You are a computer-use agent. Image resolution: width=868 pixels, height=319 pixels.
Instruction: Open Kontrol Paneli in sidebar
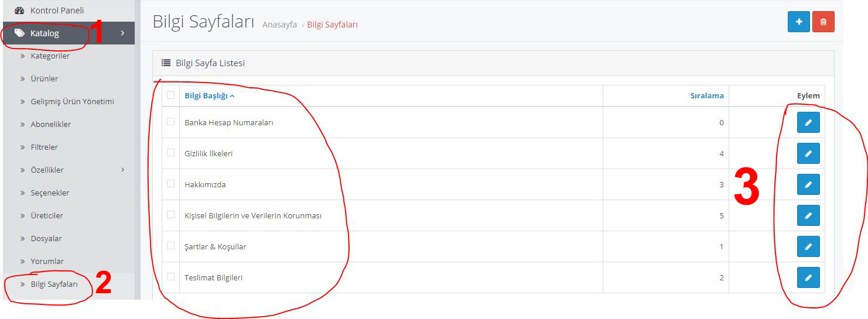57,11
